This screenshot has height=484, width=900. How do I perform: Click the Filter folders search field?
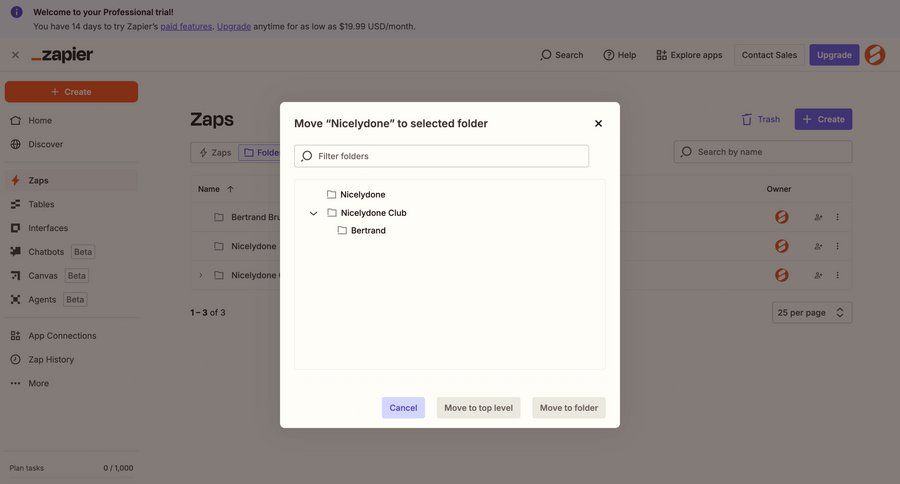[x=441, y=156]
